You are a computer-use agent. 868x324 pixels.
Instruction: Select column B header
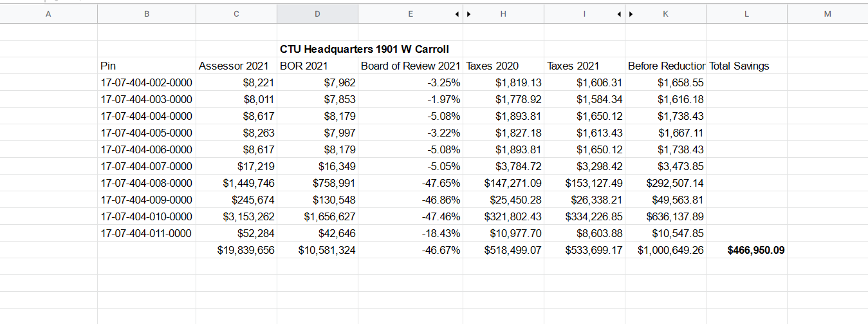[x=147, y=14]
